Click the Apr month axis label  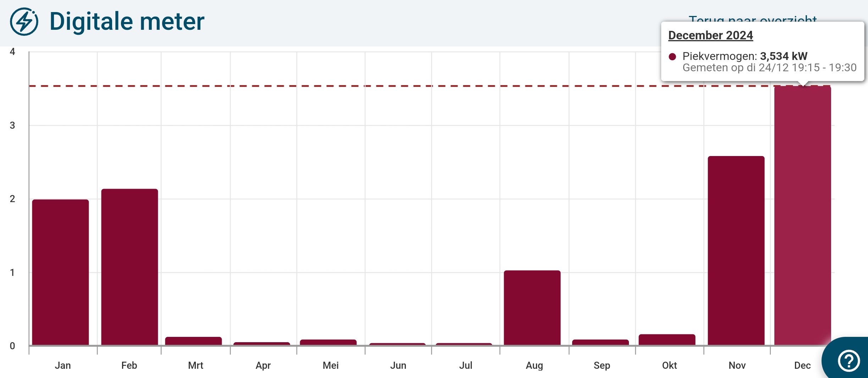click(x=263, y=365)
